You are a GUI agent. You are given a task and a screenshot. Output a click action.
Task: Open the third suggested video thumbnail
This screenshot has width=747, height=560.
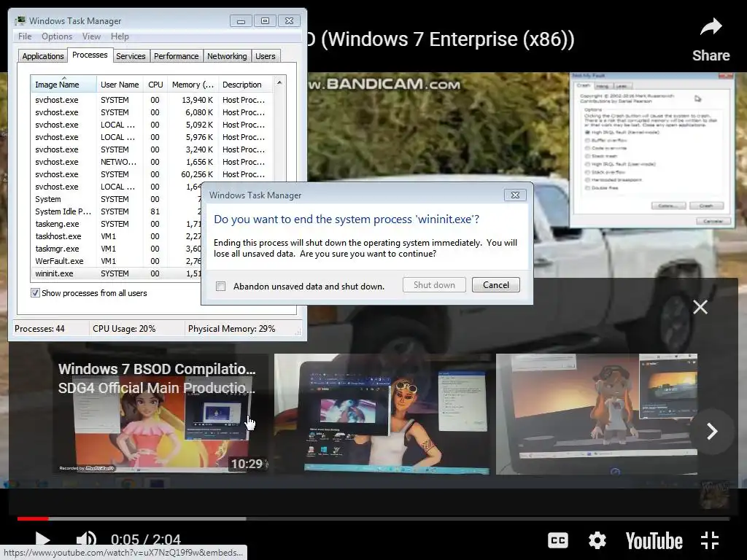pyautogui.click(x=597, y=414)
